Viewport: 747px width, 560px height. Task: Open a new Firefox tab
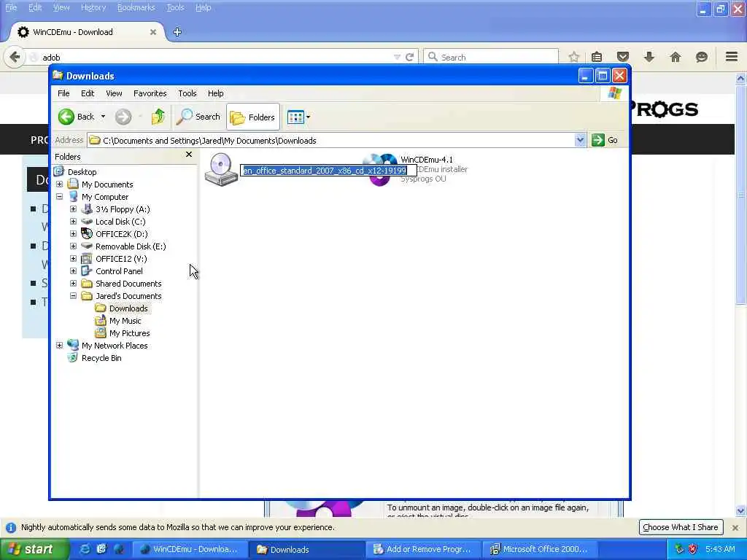[177, 32]
